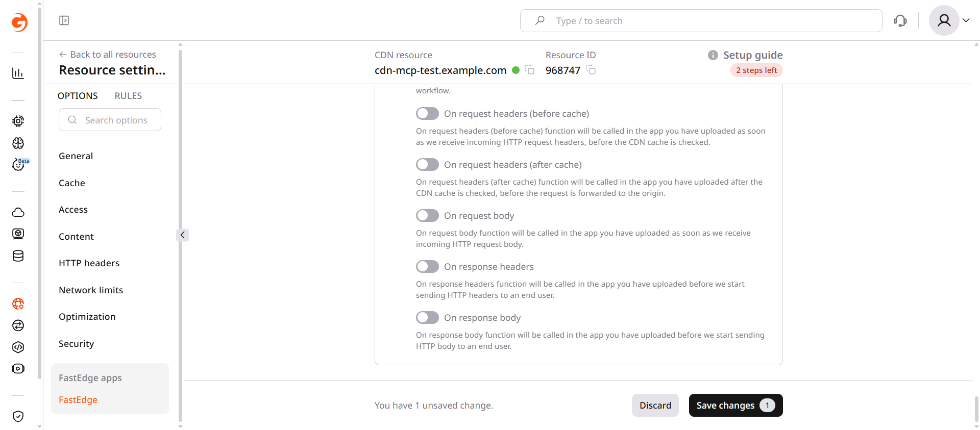
Task: Open the brain AI icon in sidebar
Action: coord(18,143)
